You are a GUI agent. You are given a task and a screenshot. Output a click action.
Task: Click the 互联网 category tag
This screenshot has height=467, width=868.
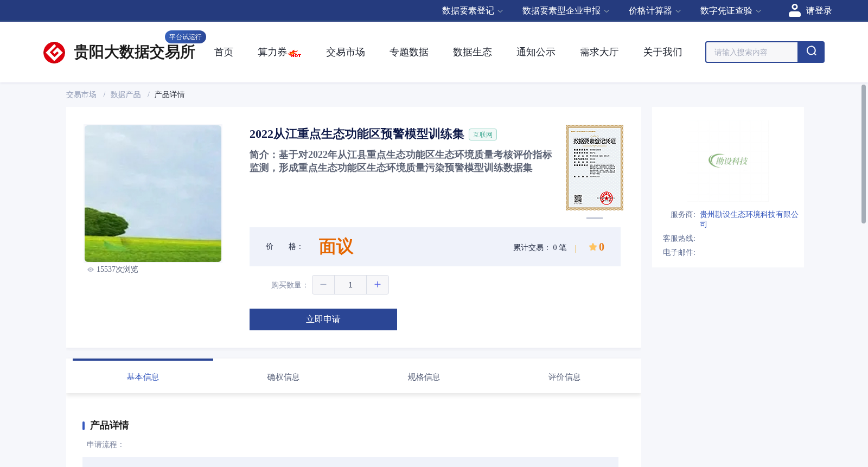click(483, 135)
